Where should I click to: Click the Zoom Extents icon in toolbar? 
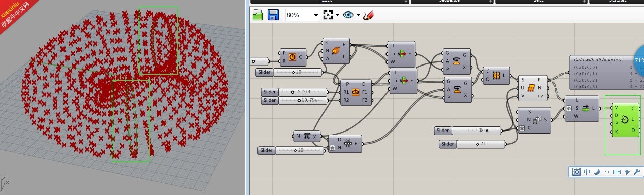[329, 15]
